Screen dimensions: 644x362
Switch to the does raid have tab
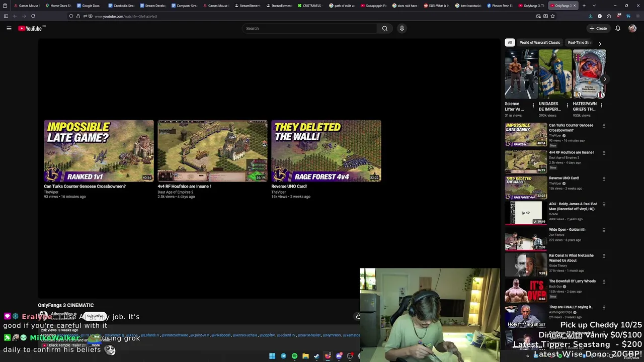[405, 6]
